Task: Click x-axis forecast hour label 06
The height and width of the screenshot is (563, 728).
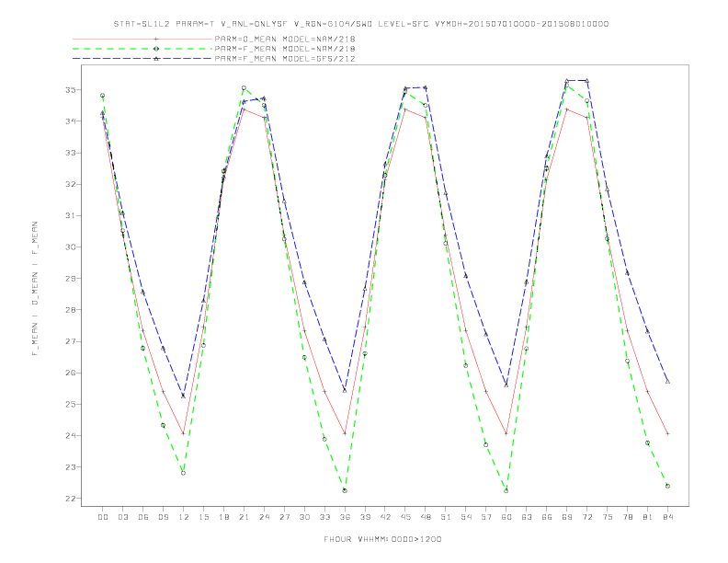Action: click(143, 517)
